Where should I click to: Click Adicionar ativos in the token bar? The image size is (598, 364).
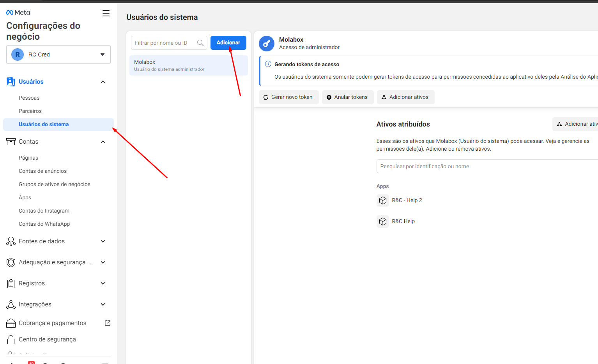[x=406, y=97]
